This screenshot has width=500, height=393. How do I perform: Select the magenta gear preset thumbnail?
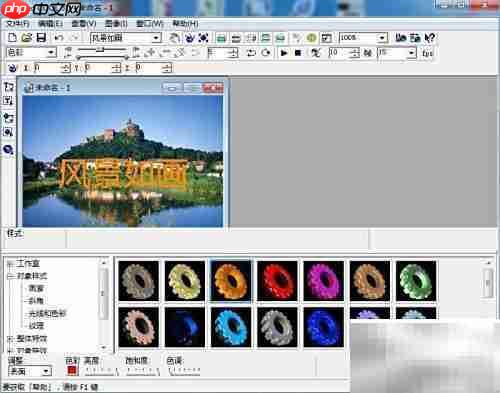pos(323,281)
